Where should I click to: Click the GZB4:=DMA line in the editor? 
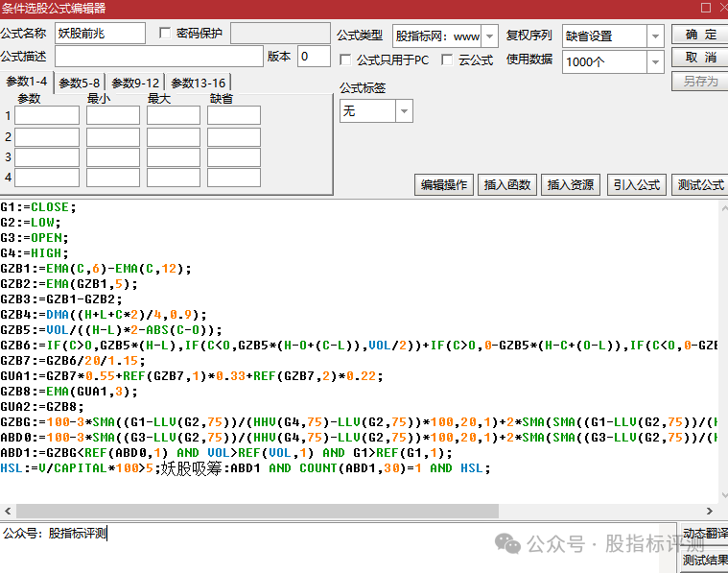(x=104, y=314)
